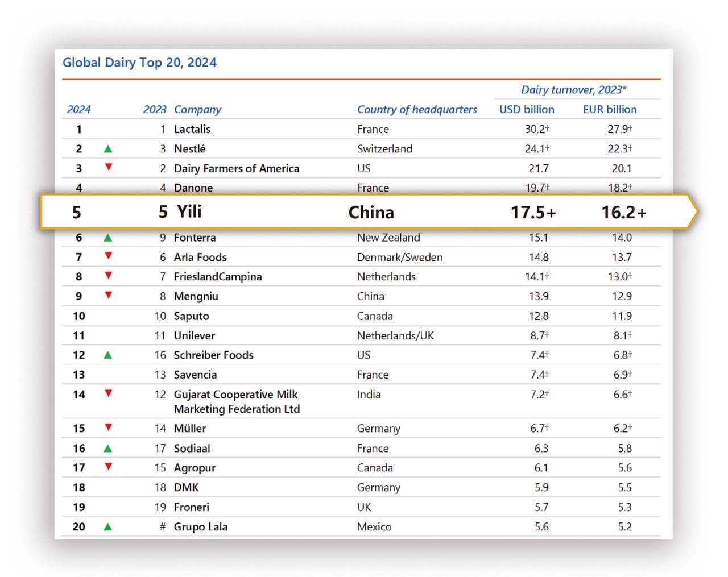Select the Saputo table row
728x577 pixels.
click(364, 316)
